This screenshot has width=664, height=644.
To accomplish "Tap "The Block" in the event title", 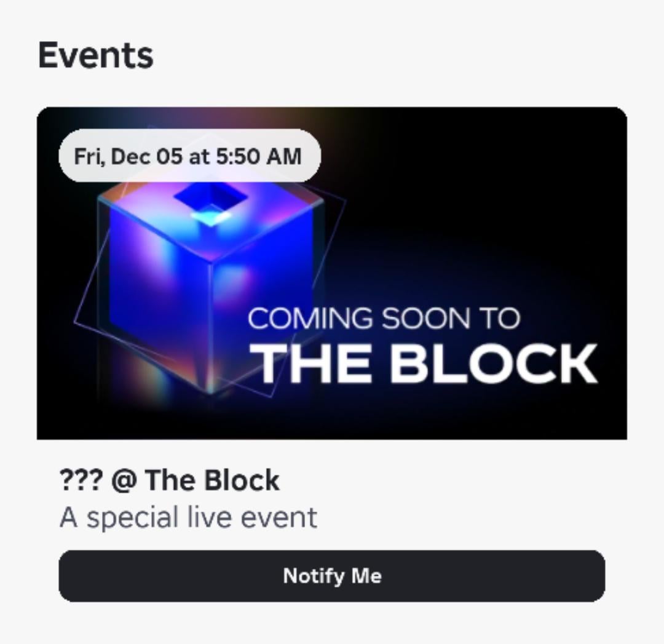I will point(211,480).
